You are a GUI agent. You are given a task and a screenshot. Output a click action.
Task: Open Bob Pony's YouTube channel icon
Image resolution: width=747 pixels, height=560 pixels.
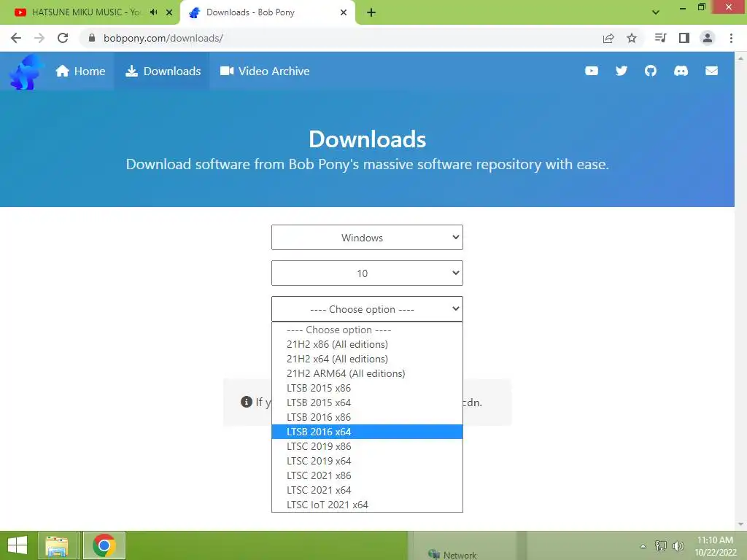point(591,71)
